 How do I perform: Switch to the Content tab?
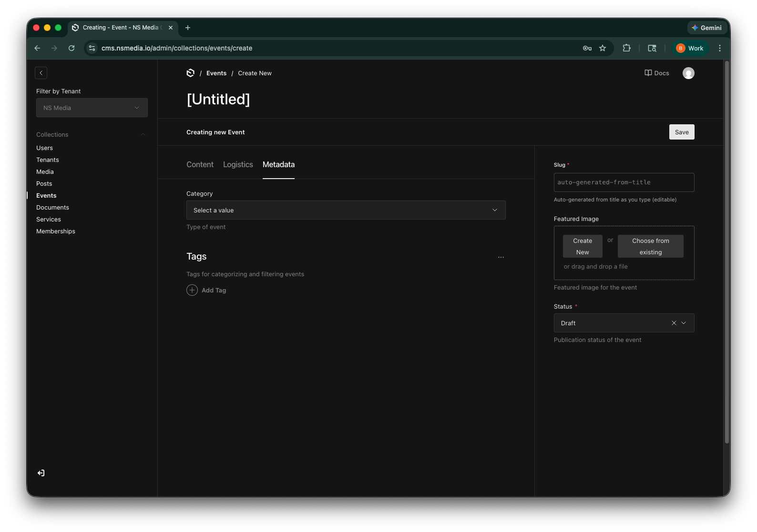[x=200, y=164]
